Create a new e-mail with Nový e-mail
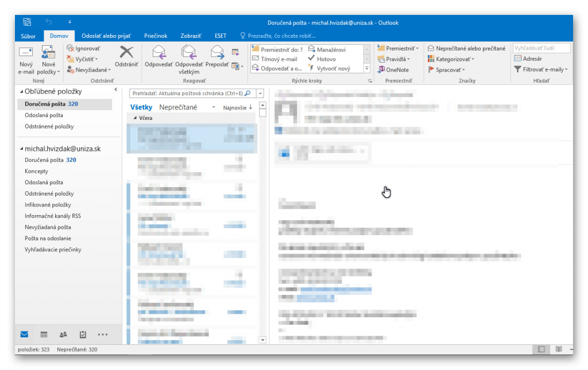 click(26, 60)
